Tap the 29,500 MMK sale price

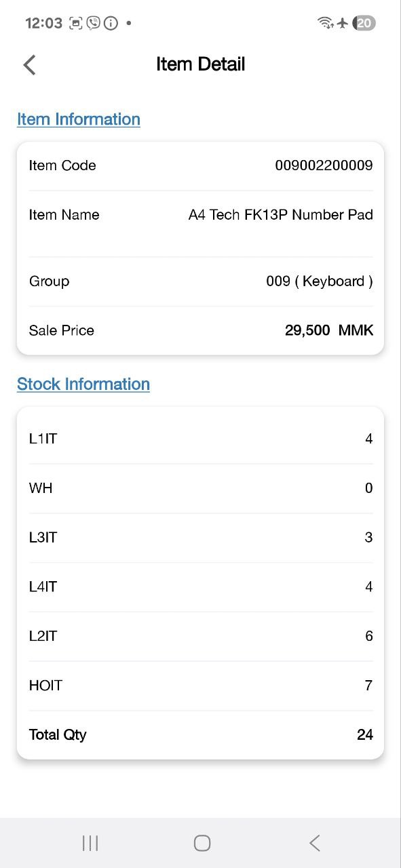[x=329, y=331]
